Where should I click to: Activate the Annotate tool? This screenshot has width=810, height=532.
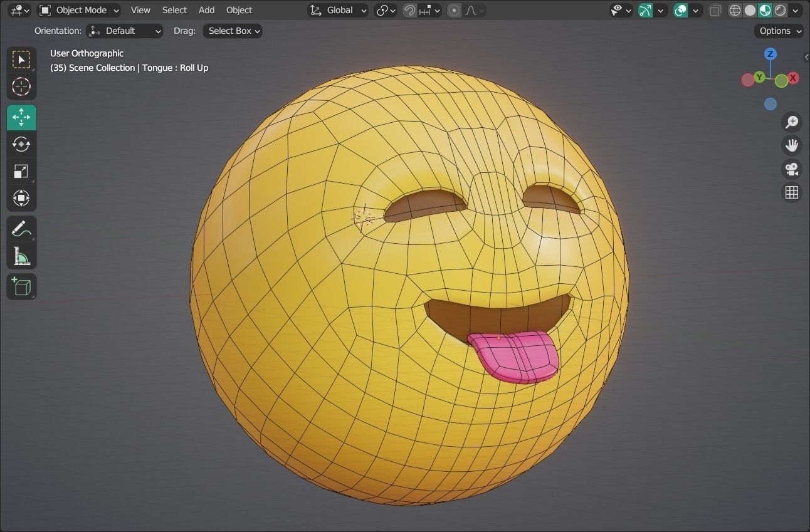21,228
